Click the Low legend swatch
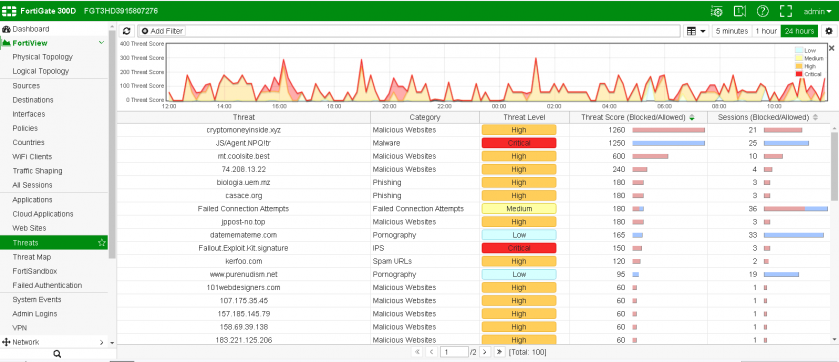The width and height of the screenshot is (839, 362). click(799, 50)
